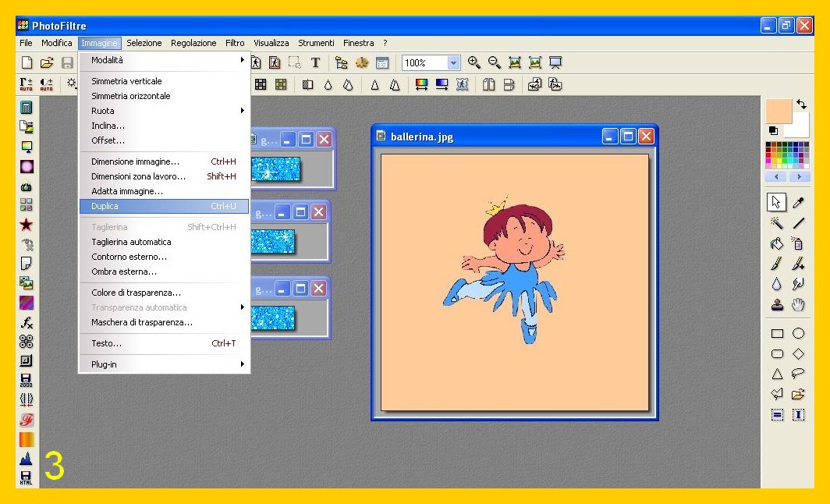
Task: Swap foreground and background colors
Action: [x=801, y=105]
